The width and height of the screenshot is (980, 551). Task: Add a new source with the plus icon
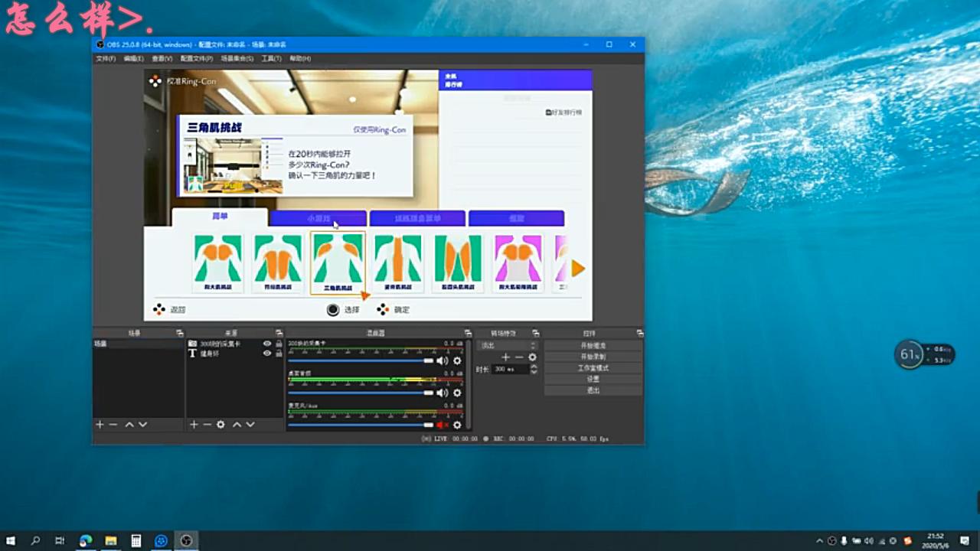click(x=194, y=424)
